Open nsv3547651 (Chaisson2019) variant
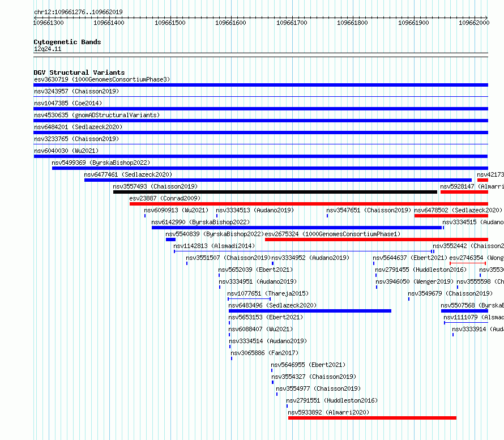504x440 pixels. 369,210
